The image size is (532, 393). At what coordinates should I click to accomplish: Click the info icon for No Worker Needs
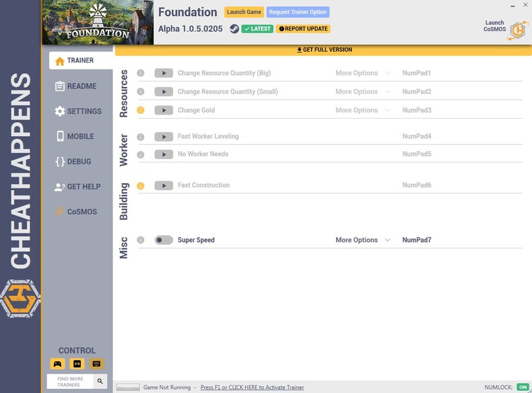coord(141,154)
